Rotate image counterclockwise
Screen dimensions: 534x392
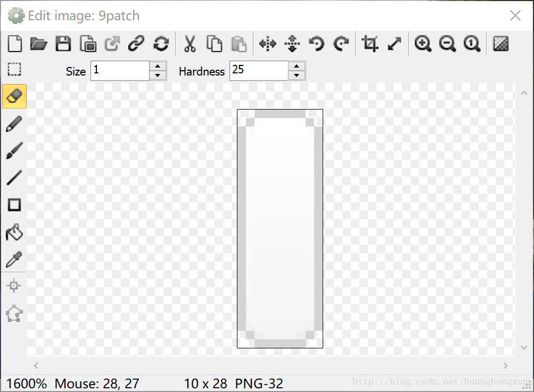pyautogui.click(x=316, y=44)
